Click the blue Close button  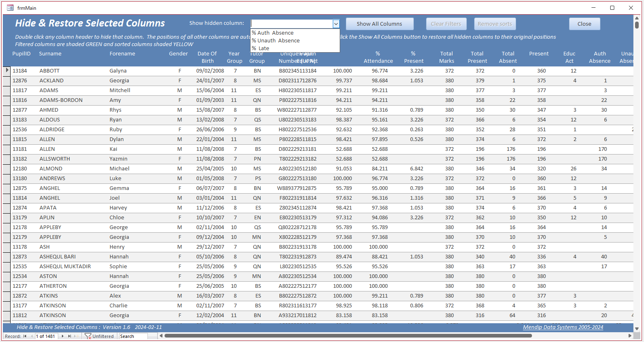pyautogui.click(x=585, y=24)
